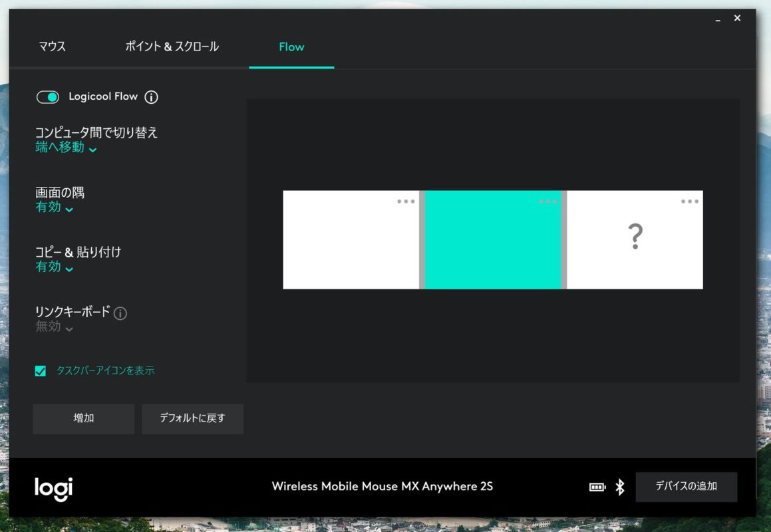Toggle the Logicool Flow switch off
The height and width of the screenshot is (532, 771).
(x=48, y=97)
